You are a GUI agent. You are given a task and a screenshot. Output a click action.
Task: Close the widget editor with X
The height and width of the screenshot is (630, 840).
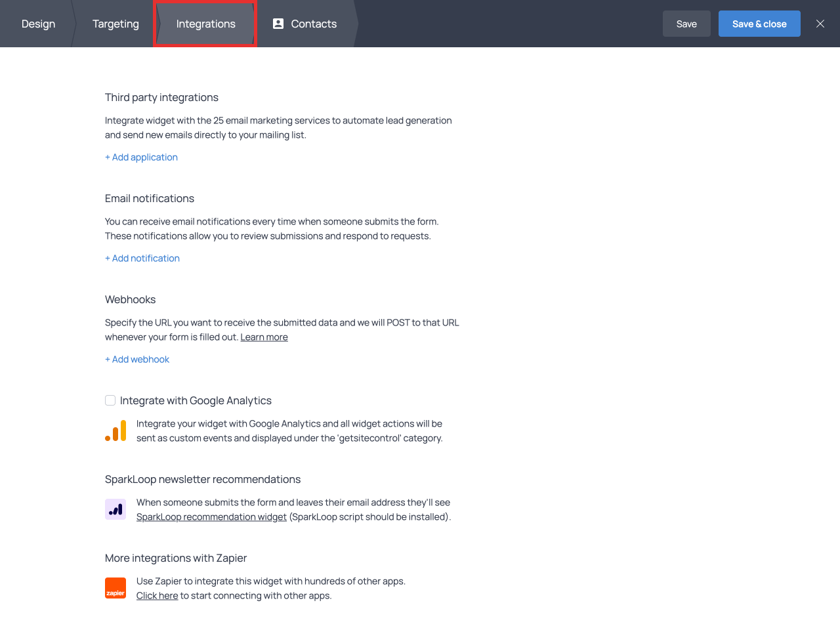[x=820, y=24]
